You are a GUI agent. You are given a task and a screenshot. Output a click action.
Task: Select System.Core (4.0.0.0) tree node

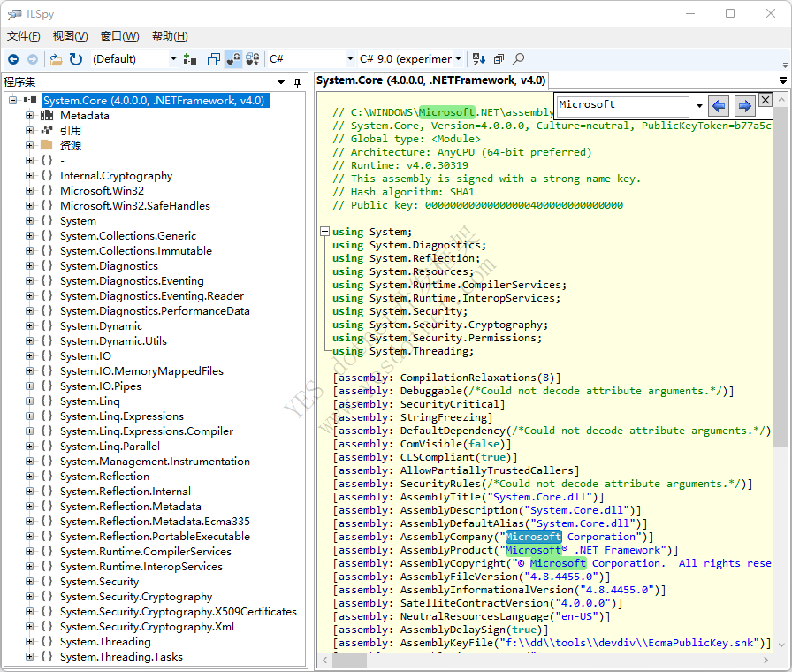coord(154,101)
